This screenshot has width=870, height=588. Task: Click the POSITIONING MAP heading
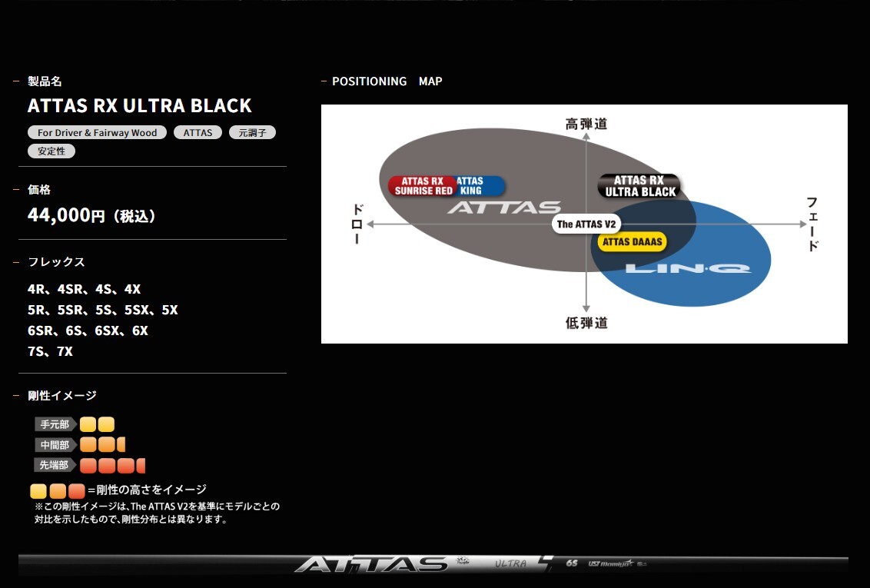(x=387, y=81)
